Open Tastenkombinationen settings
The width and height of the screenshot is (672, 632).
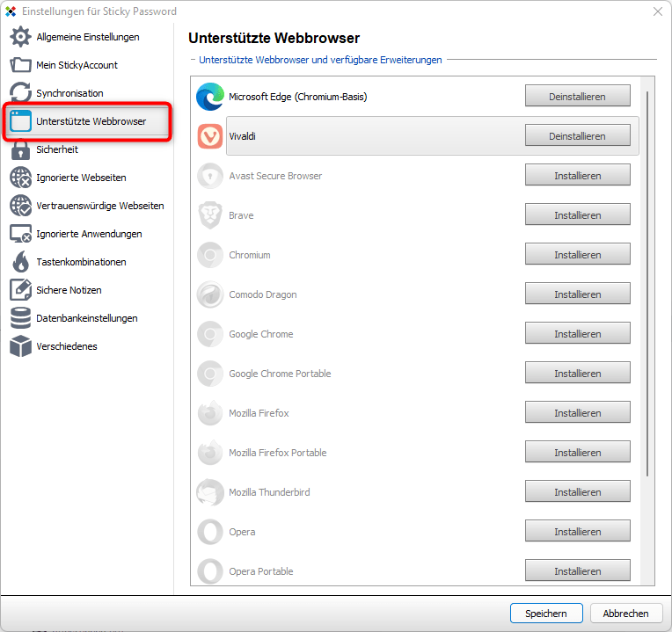coord(87,262)
